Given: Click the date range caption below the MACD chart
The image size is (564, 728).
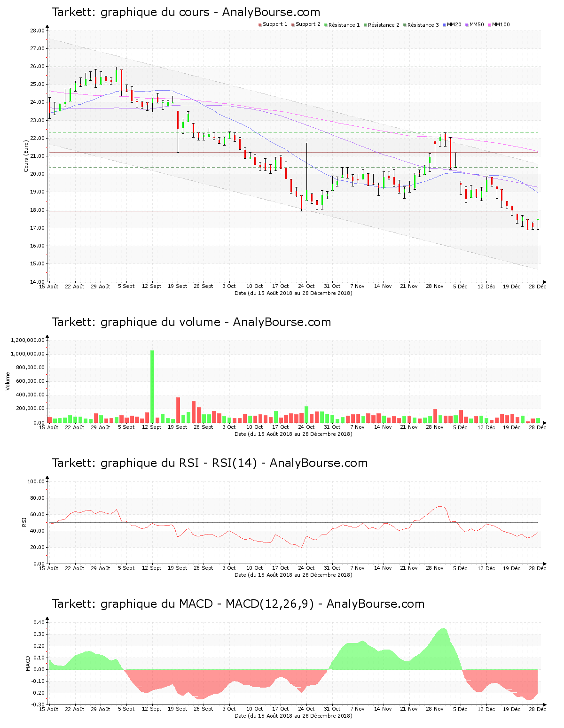Looking at the screenshot, I should click(x=293, y=716).
